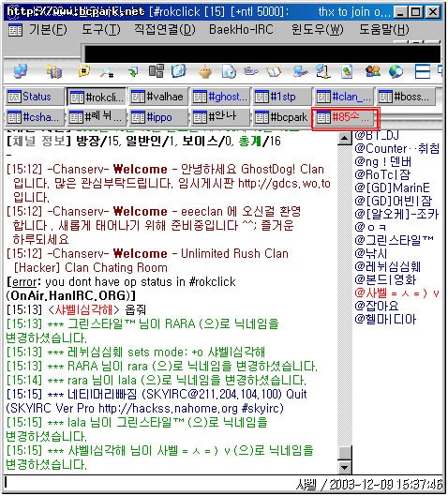The image size is (448, 496).
Task: Open the #clan_... channel tab
Action: tap(344, 97)
